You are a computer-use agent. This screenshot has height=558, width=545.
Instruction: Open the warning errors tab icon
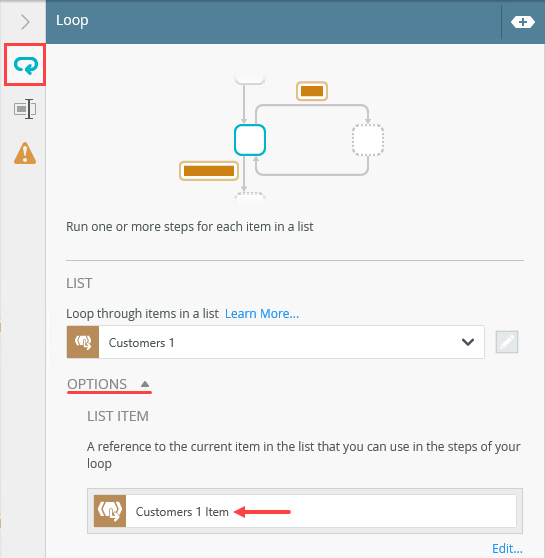pos(25,153)
